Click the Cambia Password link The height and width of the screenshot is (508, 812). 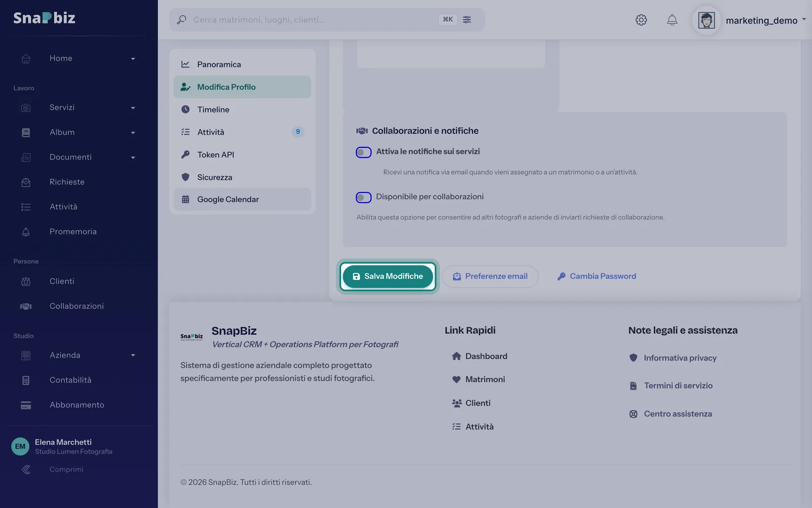(x=596, y=276)
